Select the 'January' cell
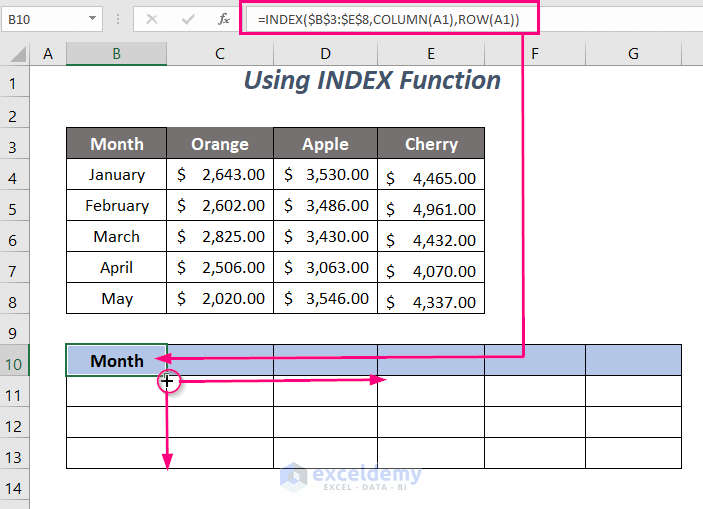Viewport: 703px width, 509px height. [x=117, y=174]
